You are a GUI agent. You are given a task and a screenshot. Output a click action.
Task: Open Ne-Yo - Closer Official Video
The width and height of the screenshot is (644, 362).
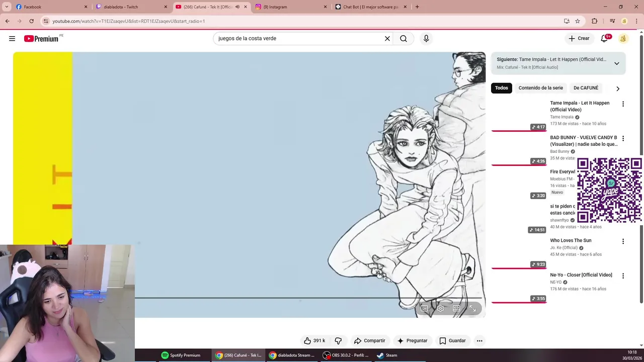pyautogui.click(x=581, y=275)
